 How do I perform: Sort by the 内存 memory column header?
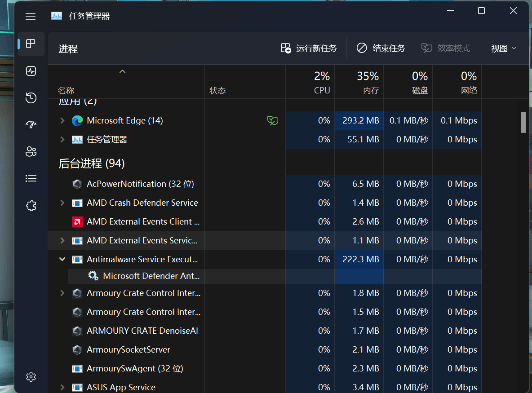pyautogui.click(x=359, y=82)
